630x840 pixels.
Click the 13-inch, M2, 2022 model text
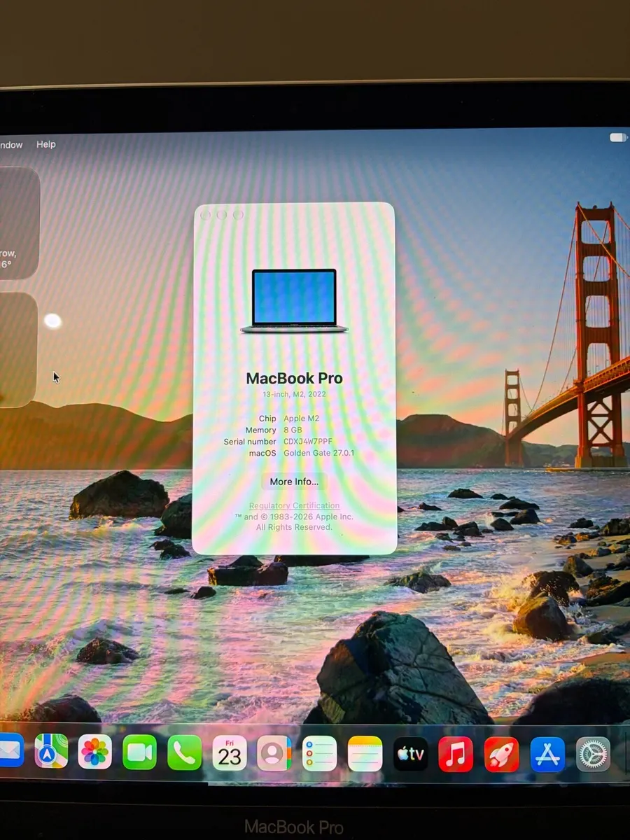coord(294,394)
